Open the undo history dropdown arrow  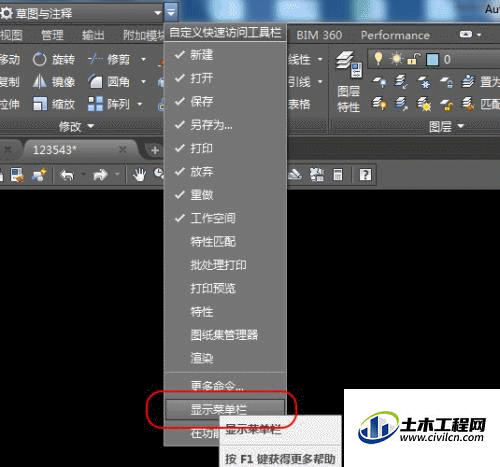coord(83,174)
